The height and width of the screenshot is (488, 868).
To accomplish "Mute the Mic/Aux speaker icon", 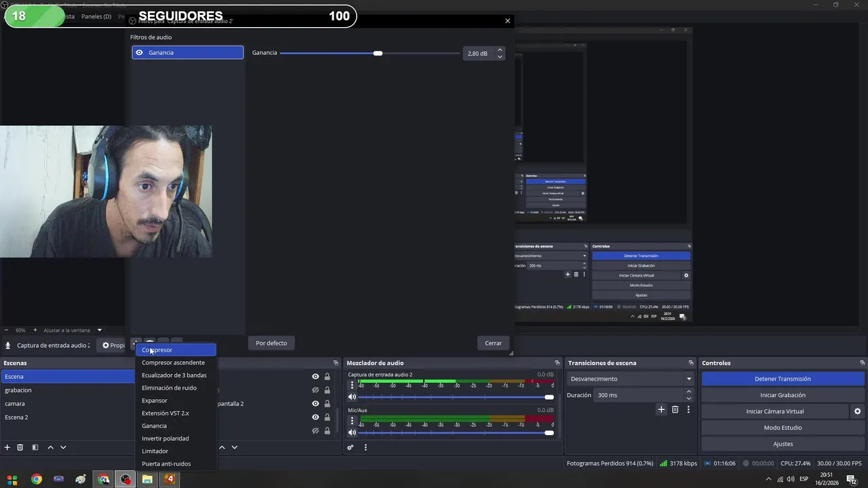I will coord(352,432).
